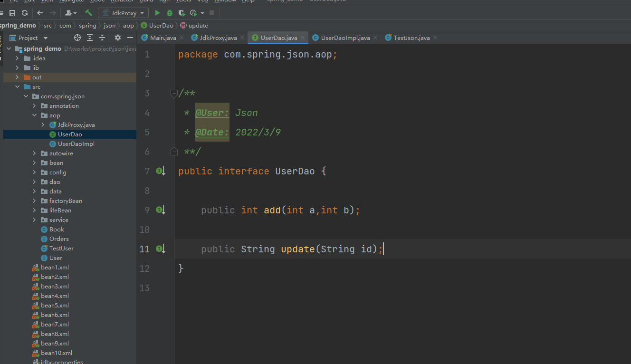Click the json breadcrumb
This screenshot has height=364, width=631.
tap(110, 25)
